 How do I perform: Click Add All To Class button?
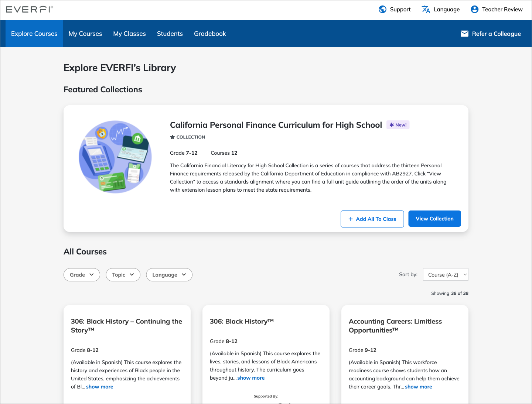[x=372, y=219]
